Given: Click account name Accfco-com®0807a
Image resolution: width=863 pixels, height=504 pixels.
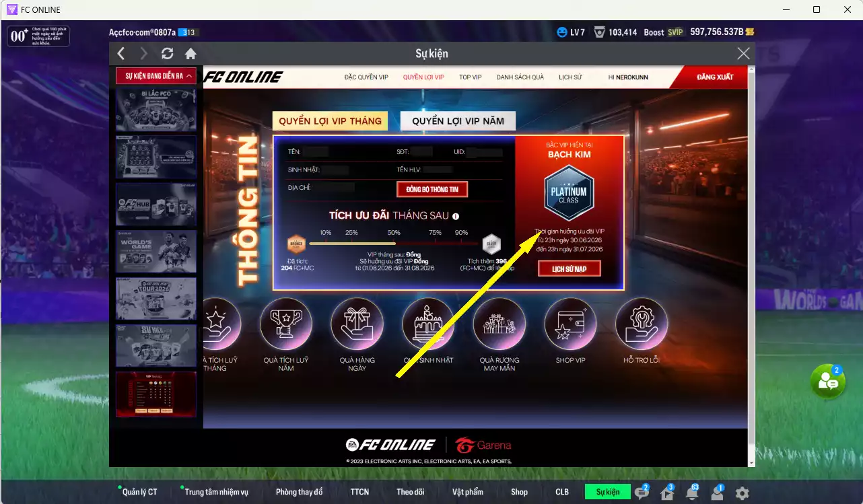Looking at the screenshot, I should 142,32.
